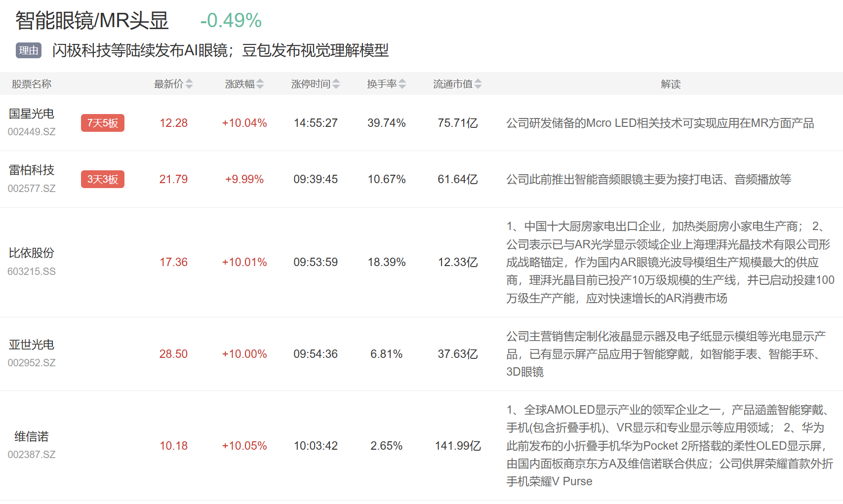View 维信诺 stock details

[x=32, y=437]
